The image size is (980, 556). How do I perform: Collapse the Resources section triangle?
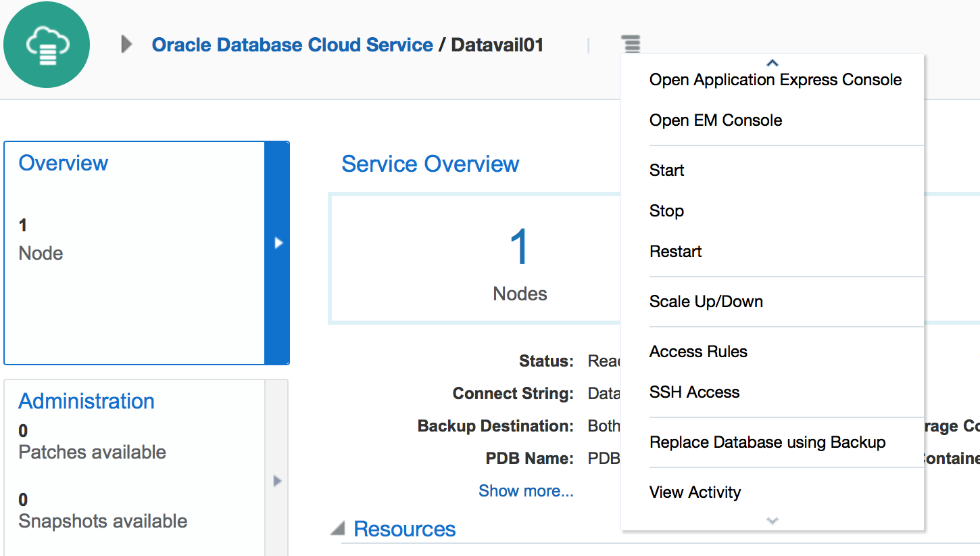[337, 529]
